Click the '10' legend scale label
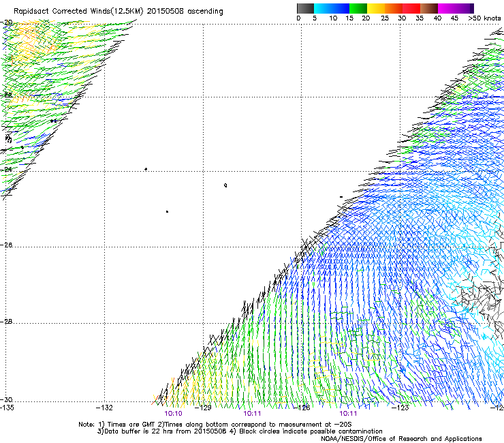504x443 pixels. 333,18
